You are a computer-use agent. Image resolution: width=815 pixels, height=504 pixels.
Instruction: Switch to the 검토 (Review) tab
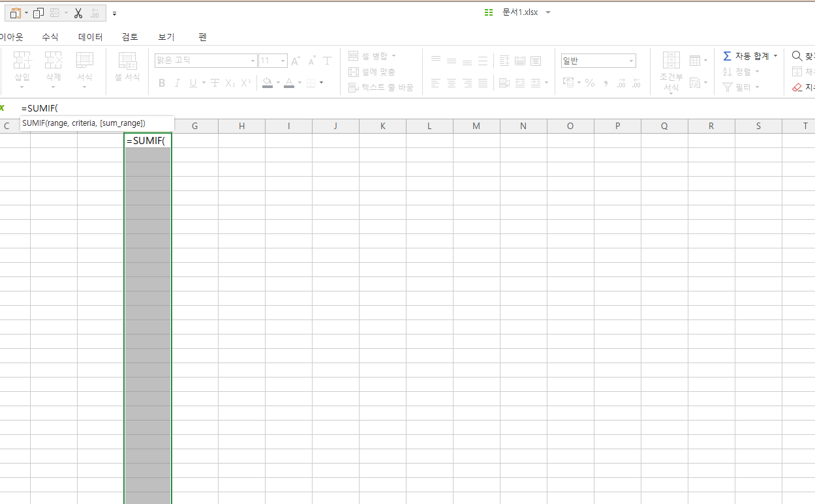pyautogui.click(x=130, y=37)
